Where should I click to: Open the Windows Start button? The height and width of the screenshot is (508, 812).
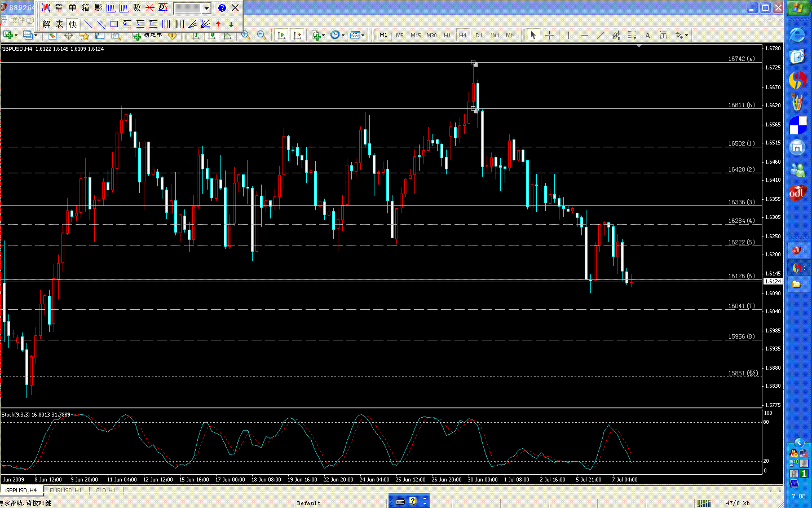pos(798,8)
